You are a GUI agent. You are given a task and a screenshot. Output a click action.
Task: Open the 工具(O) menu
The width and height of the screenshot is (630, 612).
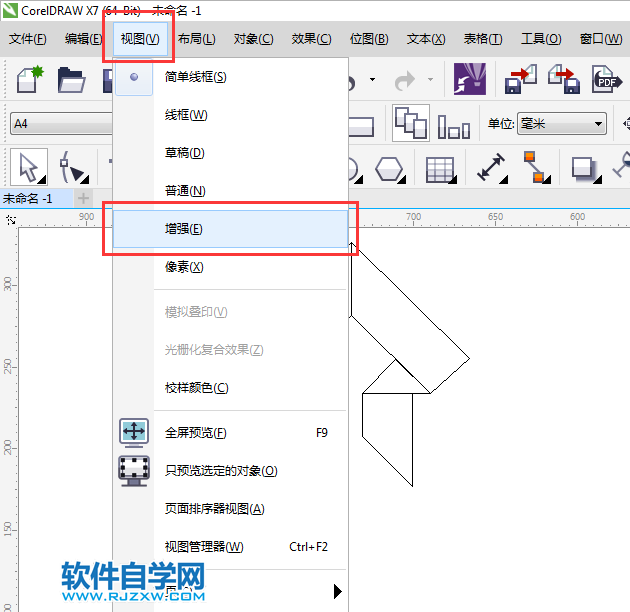(541, 39)
